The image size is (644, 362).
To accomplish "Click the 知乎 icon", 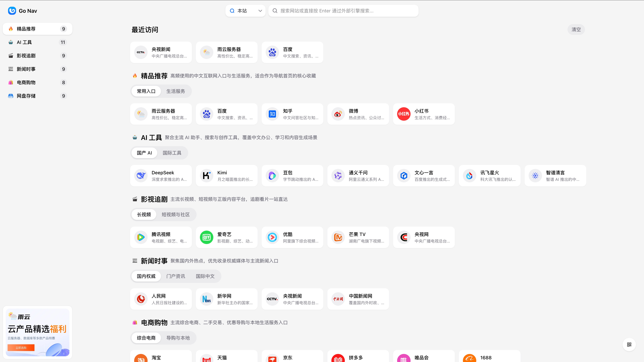I will click(x=272, y=114).
